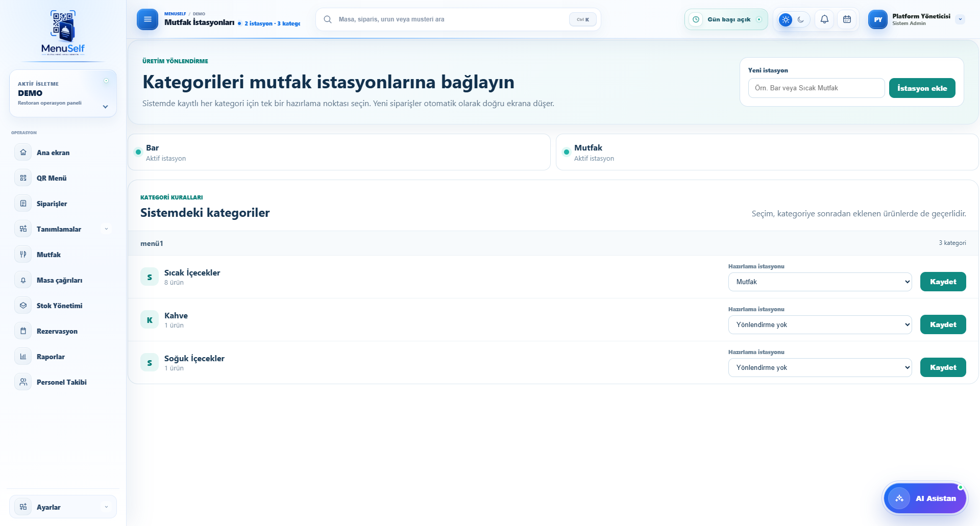The height and width of the screenshot is (526, 980).
Task: Open Personel Takibi sidebar item
Action: [63, 382]
